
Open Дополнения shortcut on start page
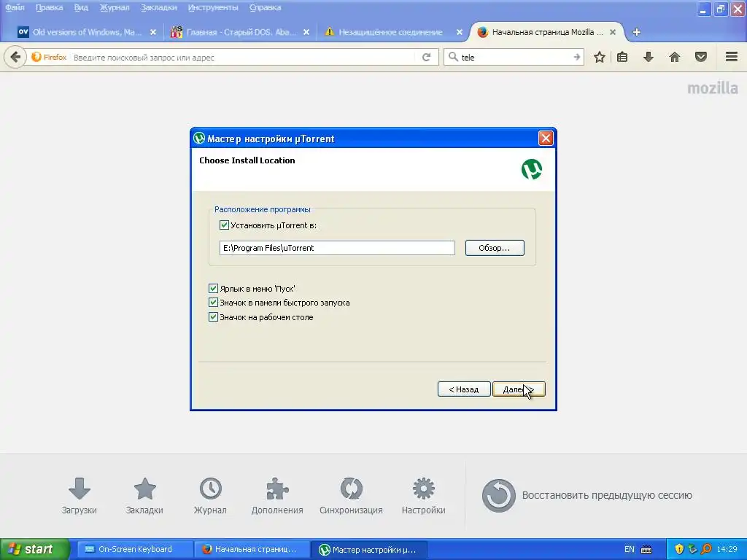coord(277,496)
